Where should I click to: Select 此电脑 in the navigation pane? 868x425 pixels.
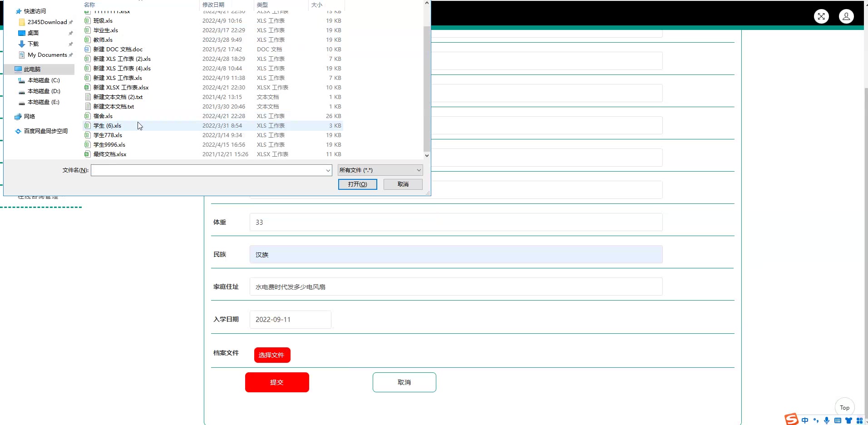point(32,69)
